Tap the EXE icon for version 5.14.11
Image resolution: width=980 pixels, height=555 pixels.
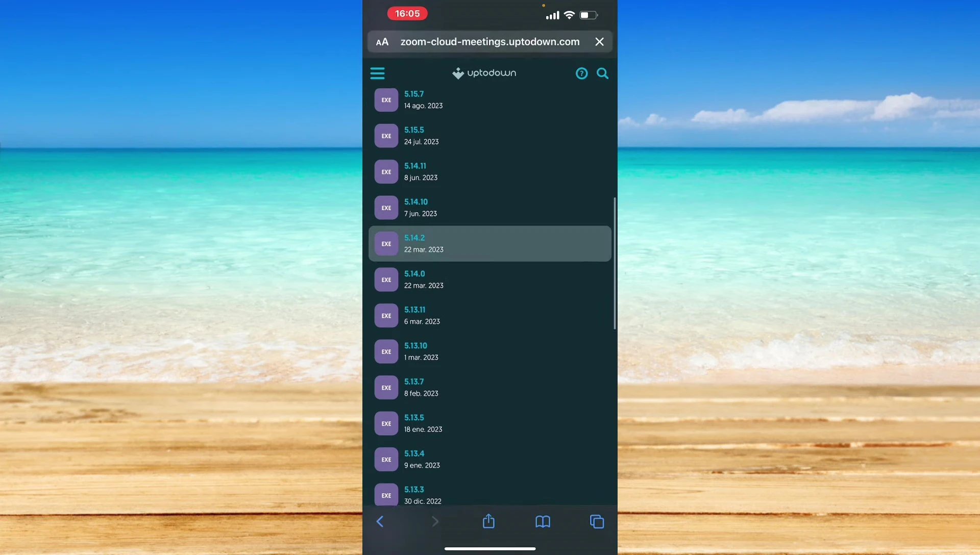pos(386,172)
